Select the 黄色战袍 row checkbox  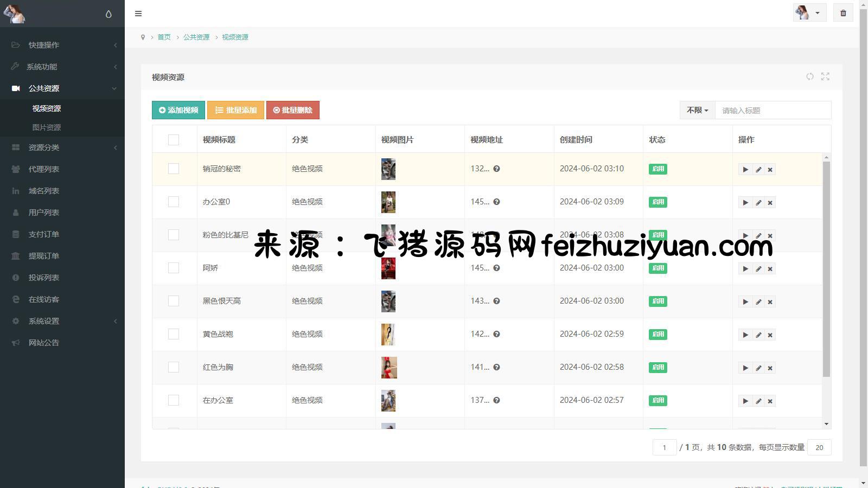(x=174, y=334)
